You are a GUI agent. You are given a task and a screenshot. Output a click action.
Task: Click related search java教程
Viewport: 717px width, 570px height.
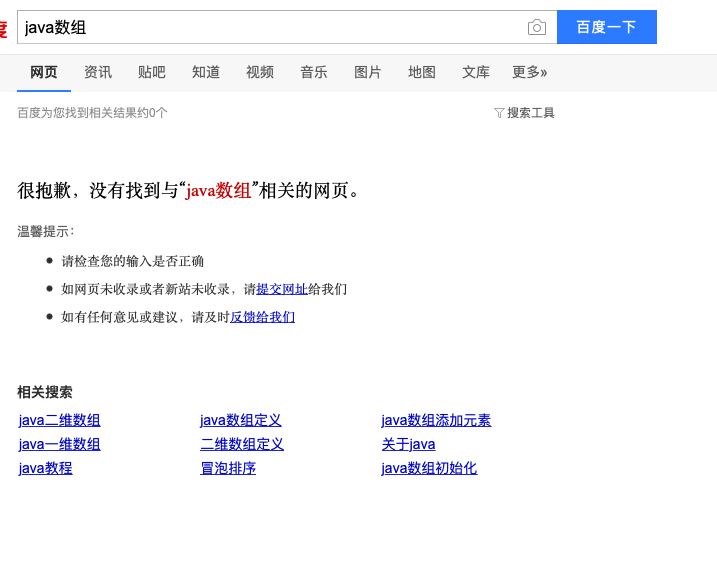pyautogui.click(x=45, y=468)
